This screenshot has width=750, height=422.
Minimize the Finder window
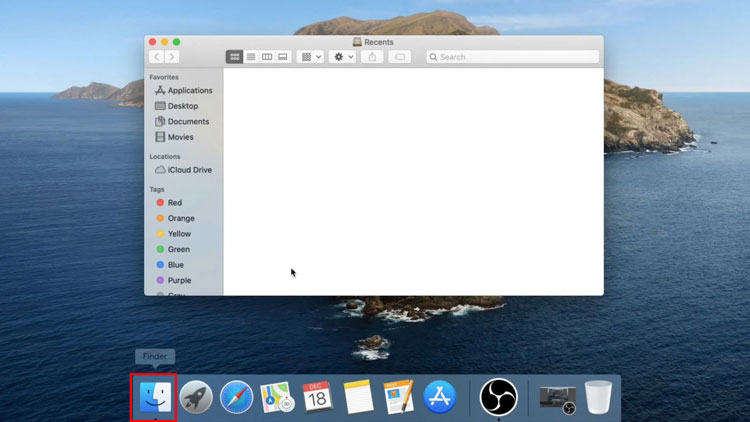point(165,42)
